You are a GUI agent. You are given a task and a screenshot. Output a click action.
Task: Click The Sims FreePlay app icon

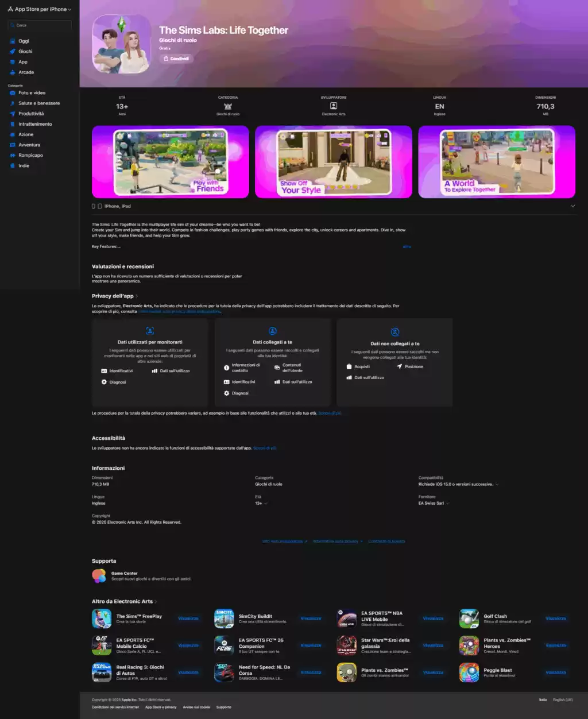coord(102,619)
